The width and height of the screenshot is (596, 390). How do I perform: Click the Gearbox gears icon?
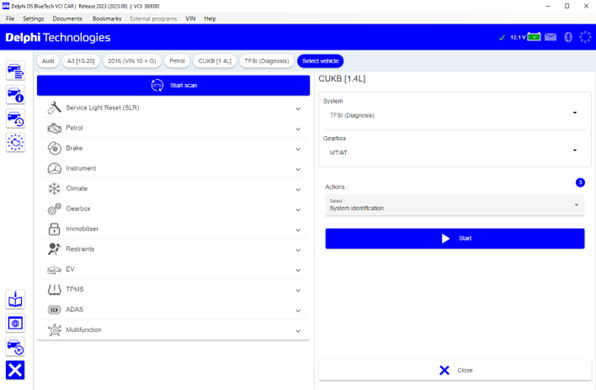54,209
